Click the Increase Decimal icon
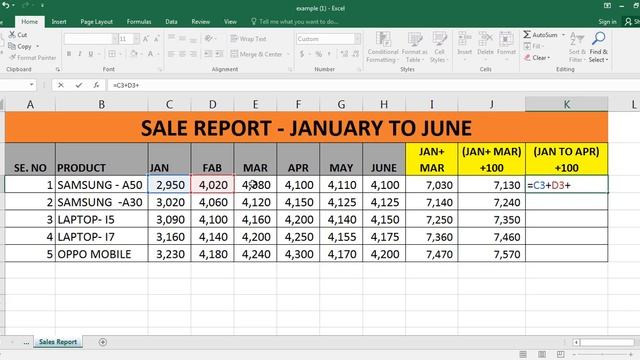Screen dimensions: 640x360 coord(344,54)
